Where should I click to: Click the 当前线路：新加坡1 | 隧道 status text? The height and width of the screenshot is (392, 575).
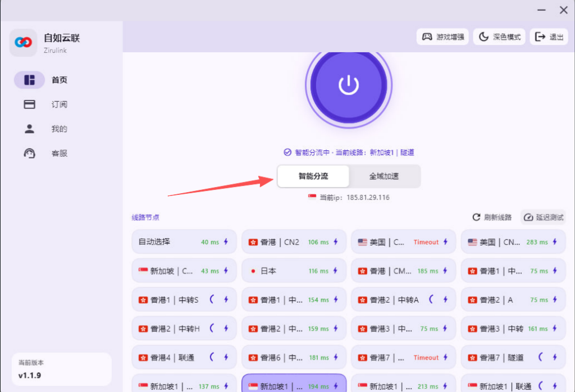(x=375, y=152)
